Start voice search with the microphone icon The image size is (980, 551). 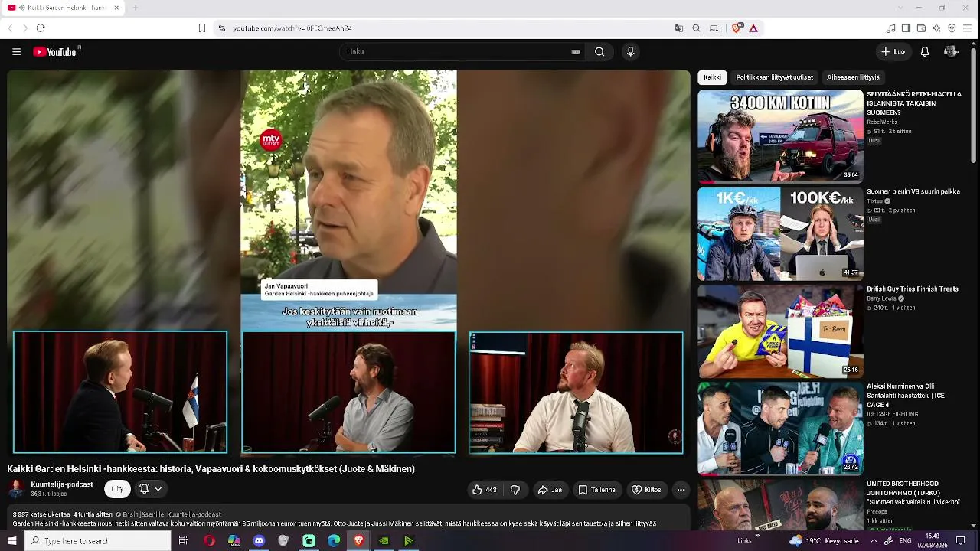pos(630,52)
